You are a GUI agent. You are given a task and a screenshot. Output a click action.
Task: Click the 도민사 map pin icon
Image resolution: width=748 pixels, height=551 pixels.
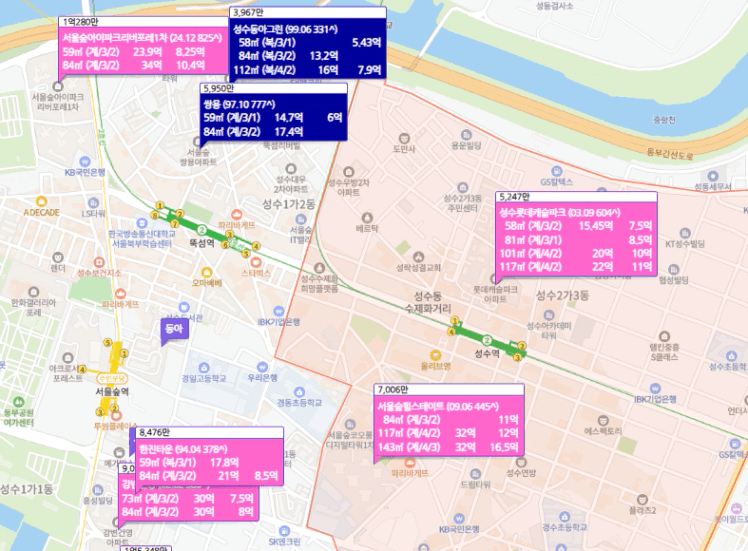tap(404, 139)
